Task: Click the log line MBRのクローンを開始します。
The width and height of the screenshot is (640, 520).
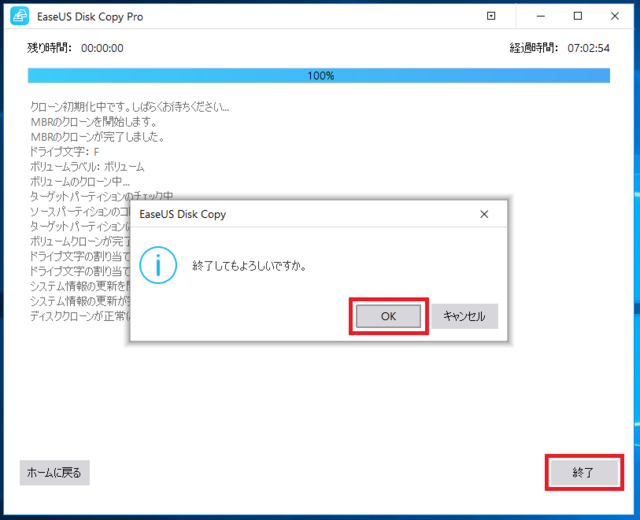Action: click(x=94, y=122)
